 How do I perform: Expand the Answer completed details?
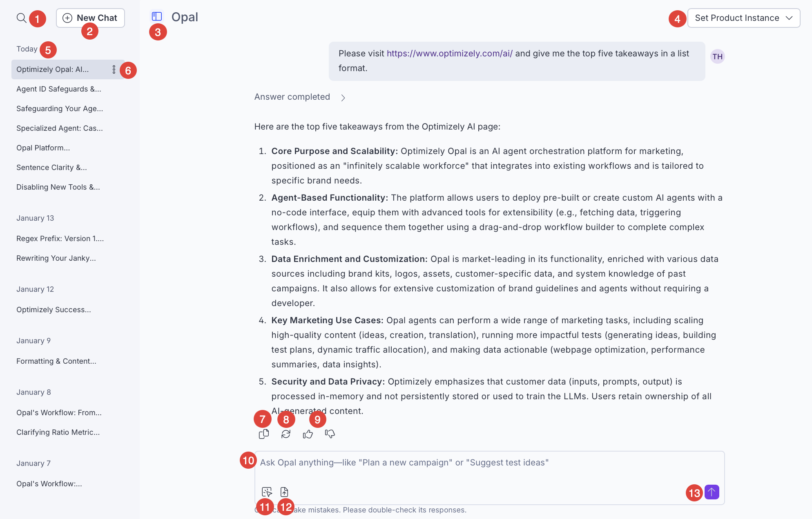(x=343, y=98)
